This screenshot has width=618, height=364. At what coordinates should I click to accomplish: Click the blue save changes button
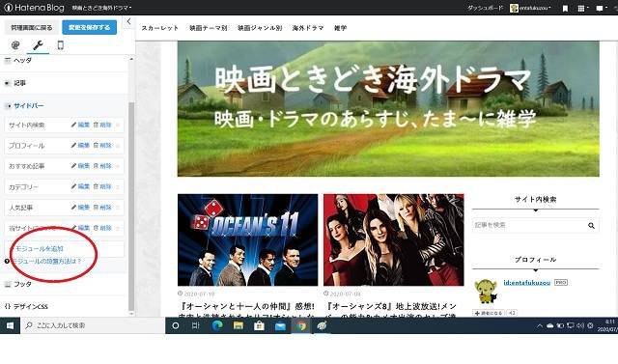[90, 27]
